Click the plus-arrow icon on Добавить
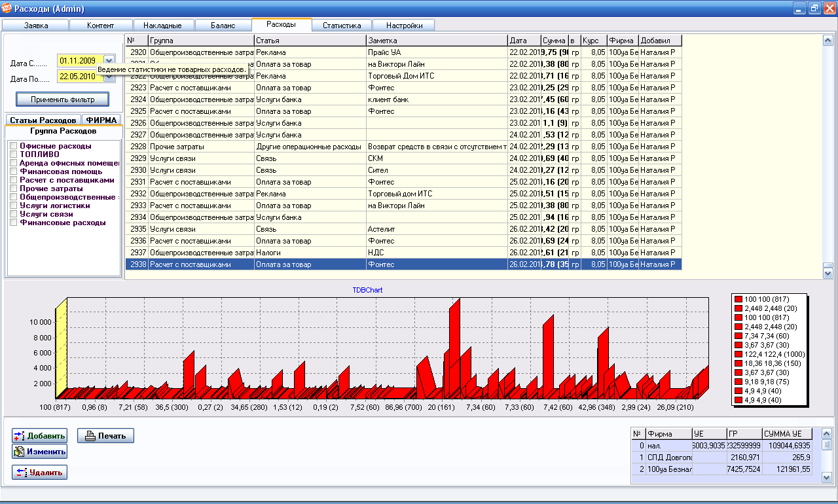Screen dimensions: 838x504 click(20, 436)
